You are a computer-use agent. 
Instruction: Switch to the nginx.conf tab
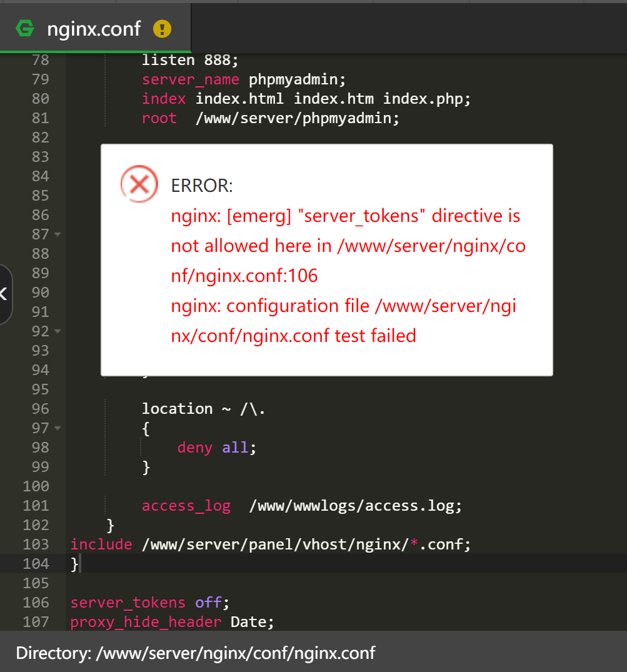click(x=94, y=28)
